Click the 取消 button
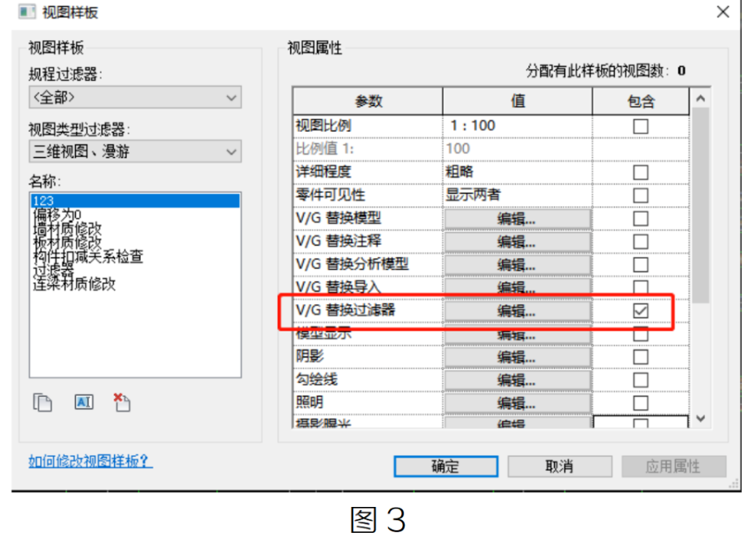Screen dimensions: 756x537 [560, 467]
